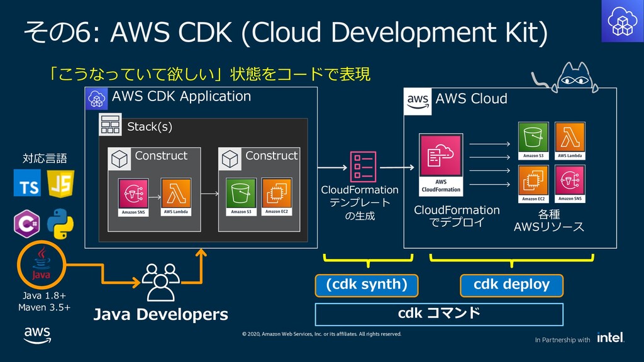Click the In Partnership with text
Viewport: 644px width, 362px height.
(x=562, y=340)
